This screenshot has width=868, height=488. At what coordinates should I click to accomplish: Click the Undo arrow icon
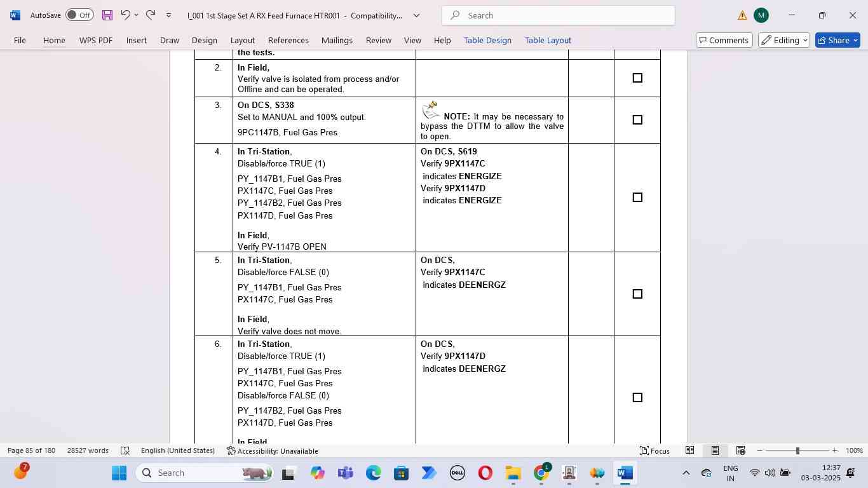point(125,15)
